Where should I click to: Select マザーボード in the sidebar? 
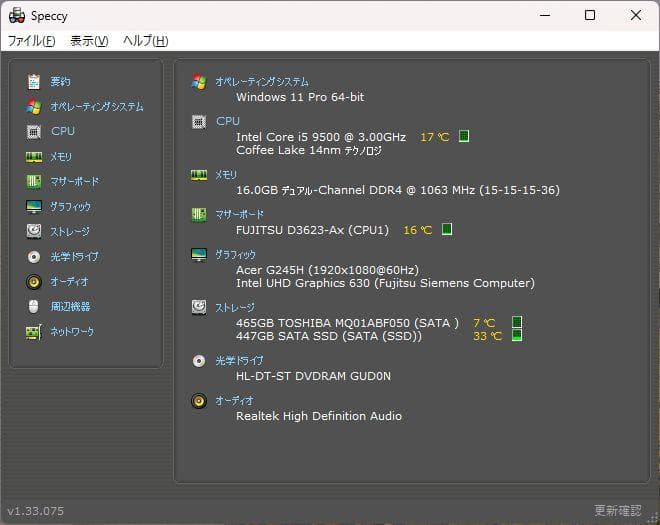(x=75, y=182)
